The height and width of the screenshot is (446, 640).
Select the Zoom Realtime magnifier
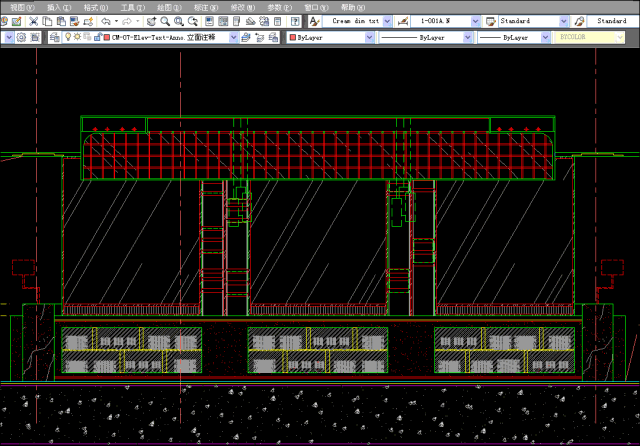pos(165,21)
